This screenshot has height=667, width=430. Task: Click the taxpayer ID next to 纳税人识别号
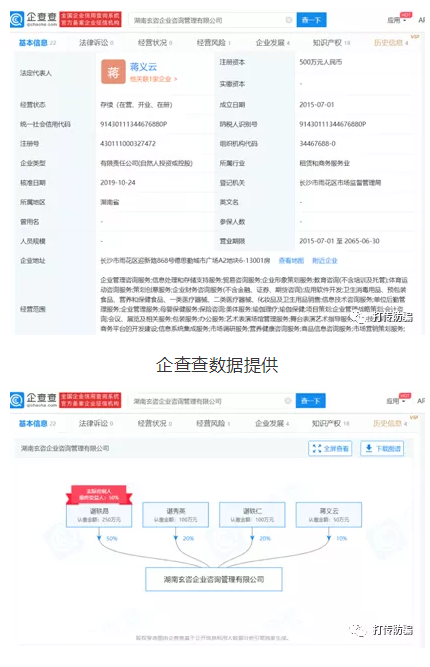click(333, 124)
